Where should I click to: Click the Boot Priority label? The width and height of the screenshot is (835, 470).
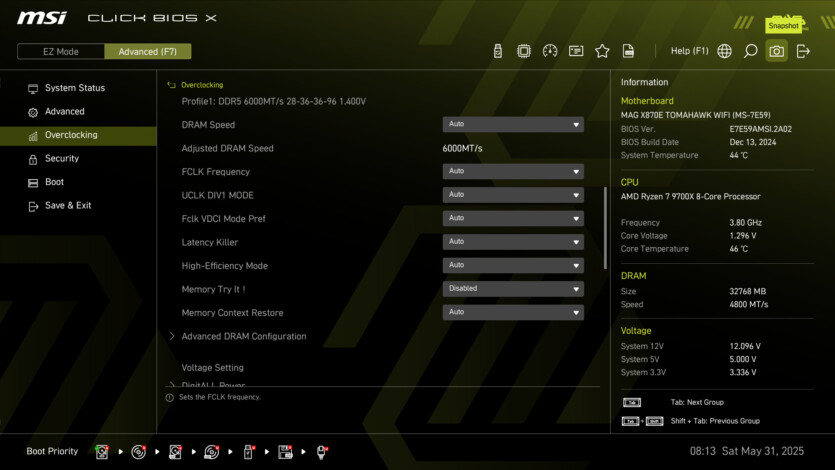[52, 451]
